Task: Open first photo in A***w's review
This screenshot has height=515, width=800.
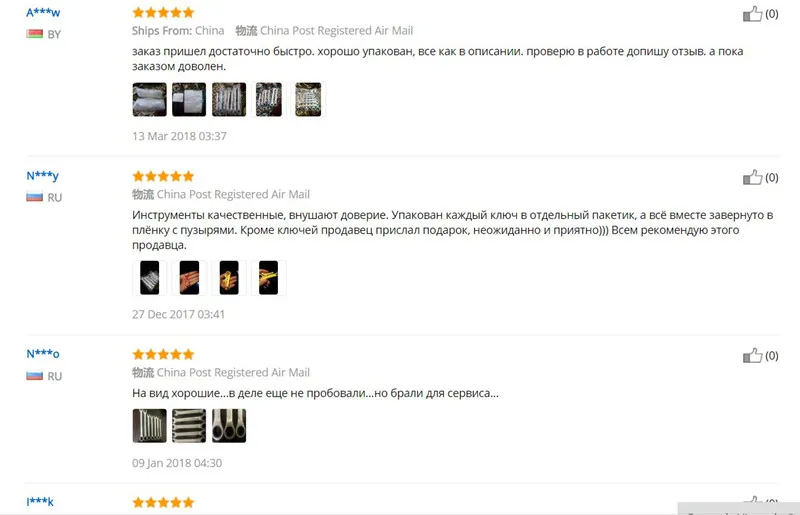Action: click(149, 100)
